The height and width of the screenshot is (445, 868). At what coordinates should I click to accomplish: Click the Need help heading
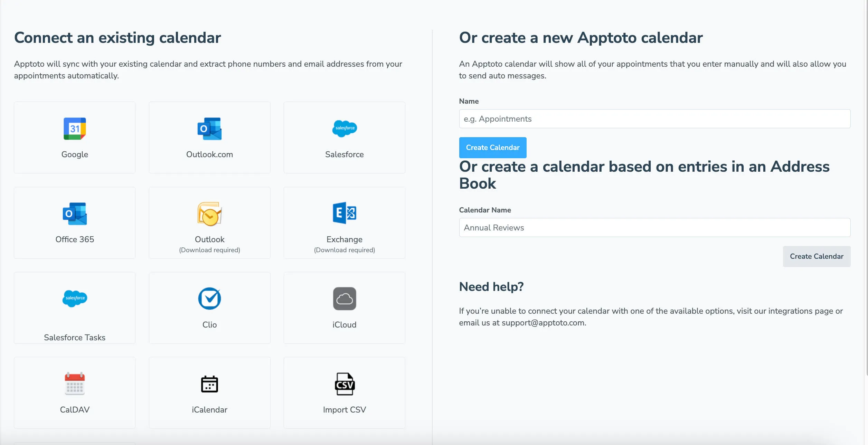(x=491, y=286)
